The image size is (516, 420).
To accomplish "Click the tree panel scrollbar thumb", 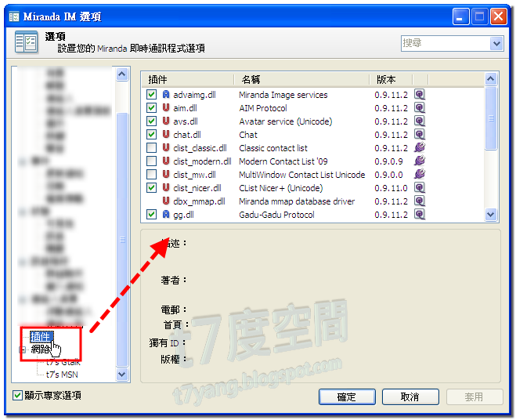I will (x=122, y=240).
